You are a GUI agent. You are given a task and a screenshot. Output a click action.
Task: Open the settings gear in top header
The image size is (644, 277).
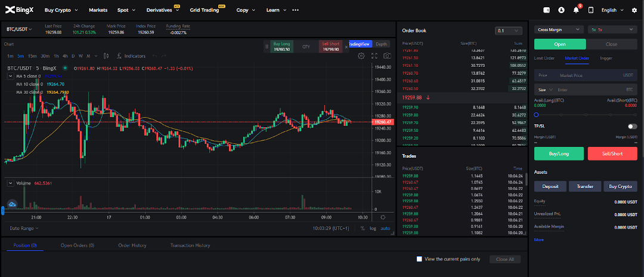click(634, 10)
